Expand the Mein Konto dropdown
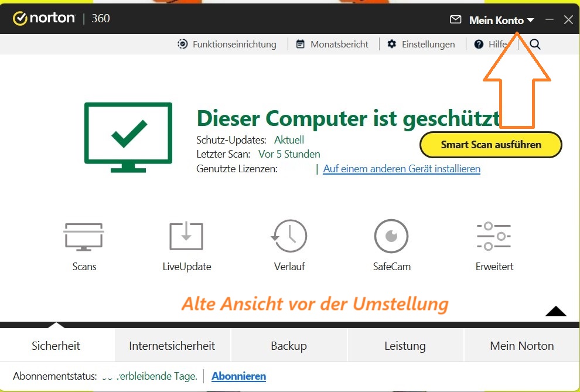This screenshot has height=392, width=580. pyautogui.click(x=501, y=21)
